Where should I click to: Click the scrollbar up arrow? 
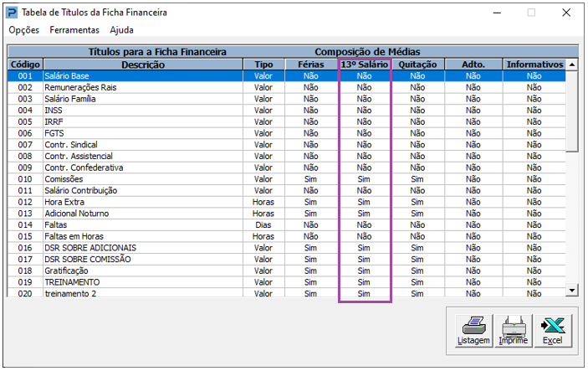click(x=572, y=64)
